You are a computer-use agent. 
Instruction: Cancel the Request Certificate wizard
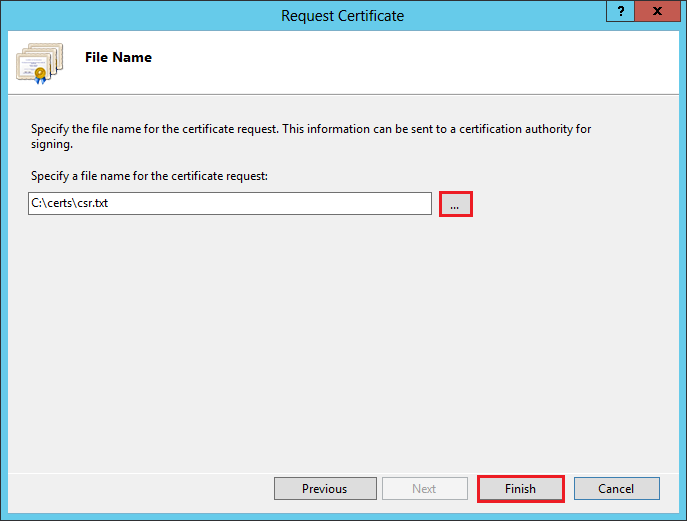tap(616, 489)
